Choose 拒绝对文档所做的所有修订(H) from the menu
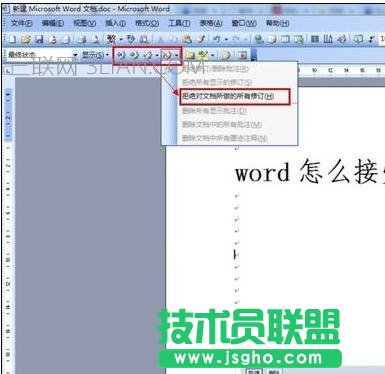Image resolution: width=385 pixels, height=374 pixels. [235, 97]
